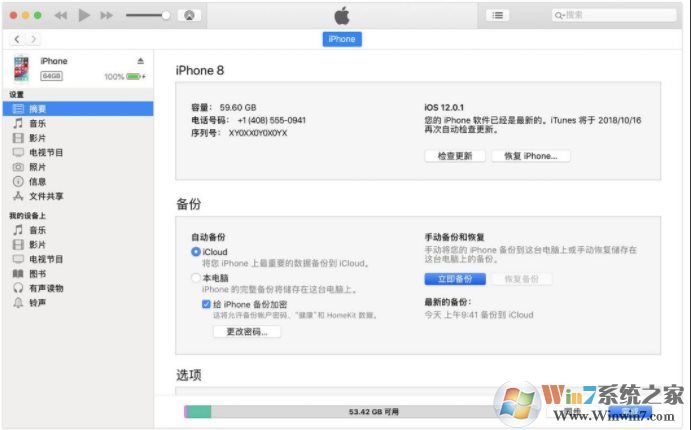Image resolution: width=691 pixels, height=430 pixels.
Task: Click the iOS 12.0.1 version text
Action: point(444,108)
